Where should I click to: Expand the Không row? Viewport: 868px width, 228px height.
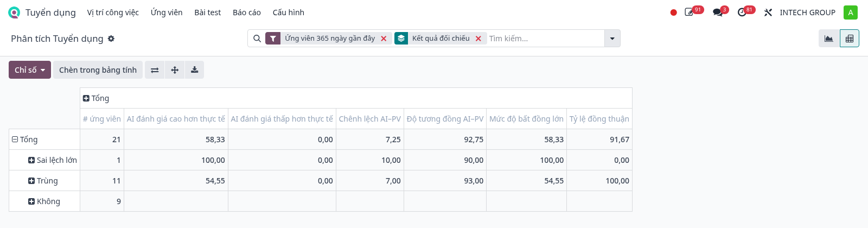(44, 201)
